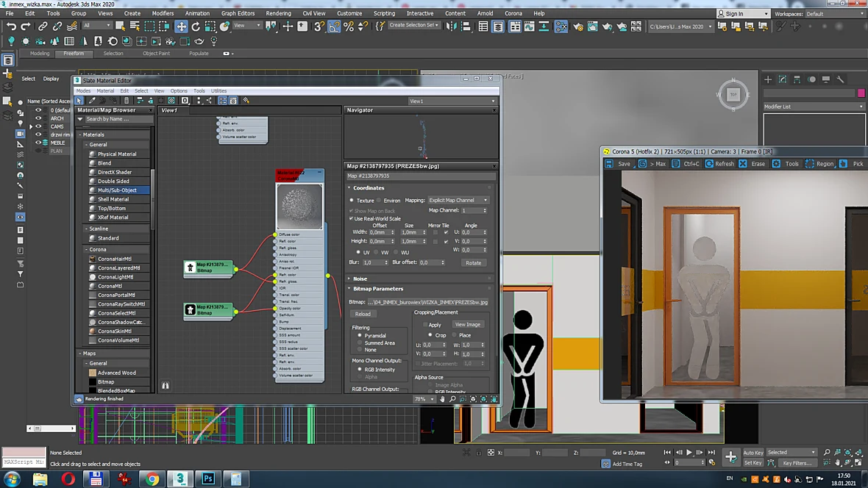Click the Redo arrow in main toolbar
Screen dimensions: 868x488
click(26, 26)
